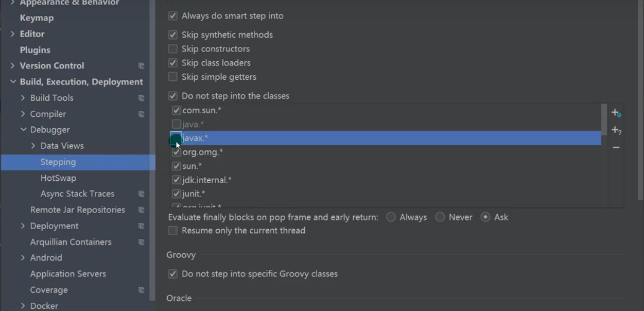Screen dimensions: 644x311
Task: Click the project-level icon beside Coverage
Action: tap(141, 290)
